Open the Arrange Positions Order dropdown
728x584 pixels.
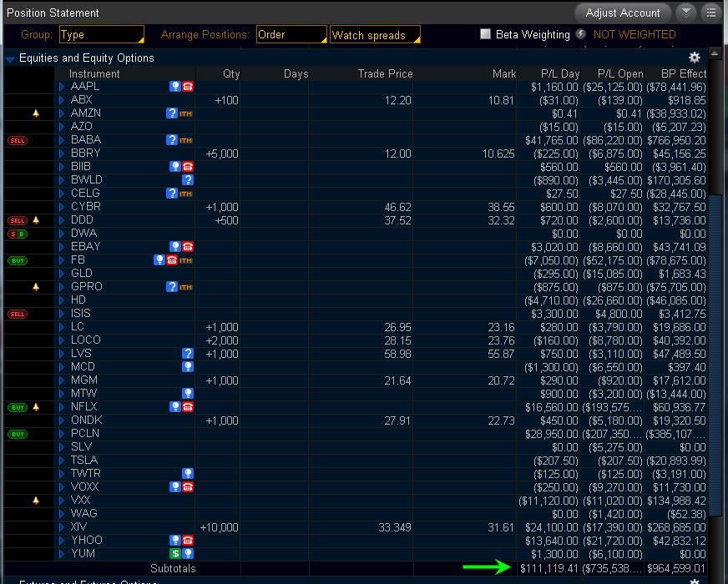coord(291,35)
